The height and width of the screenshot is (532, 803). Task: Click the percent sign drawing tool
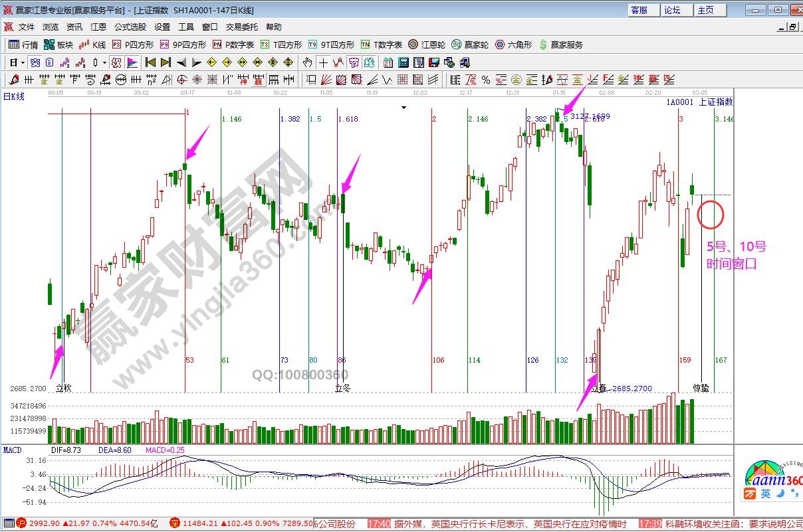pyautogui.click(x=486, y=80)
